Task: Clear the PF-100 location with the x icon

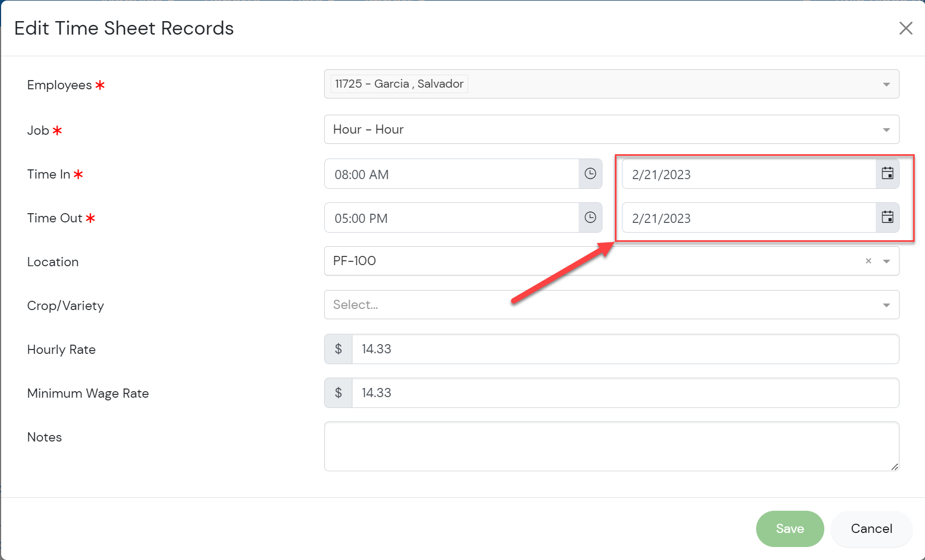Action: (868, 261)
